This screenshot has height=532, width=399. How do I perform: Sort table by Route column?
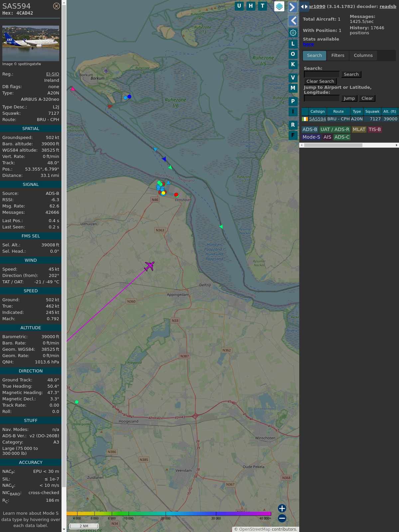338,112
